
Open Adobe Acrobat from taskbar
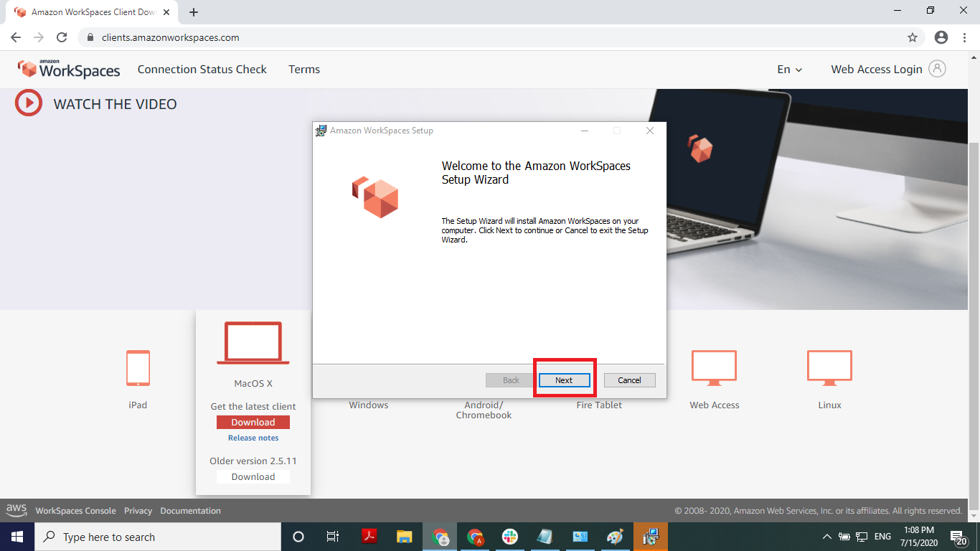point(369,537)
